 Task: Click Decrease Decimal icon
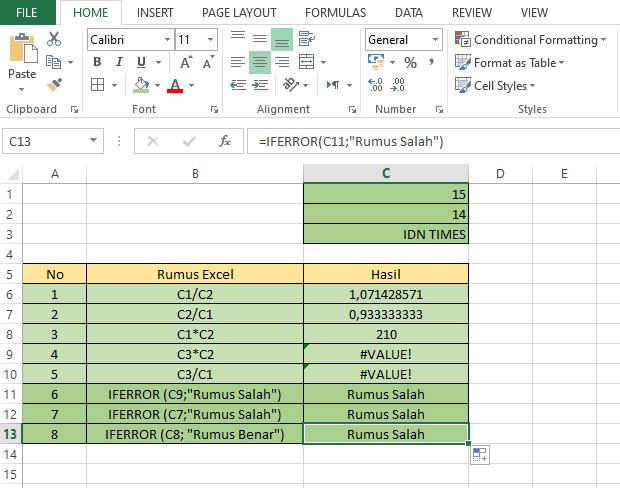click(397, 85)
